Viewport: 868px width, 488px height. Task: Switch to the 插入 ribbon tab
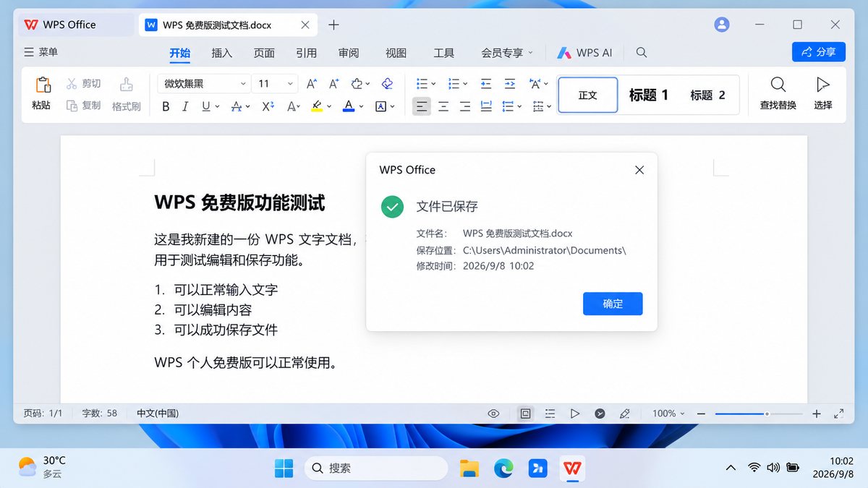coord(222,53)
